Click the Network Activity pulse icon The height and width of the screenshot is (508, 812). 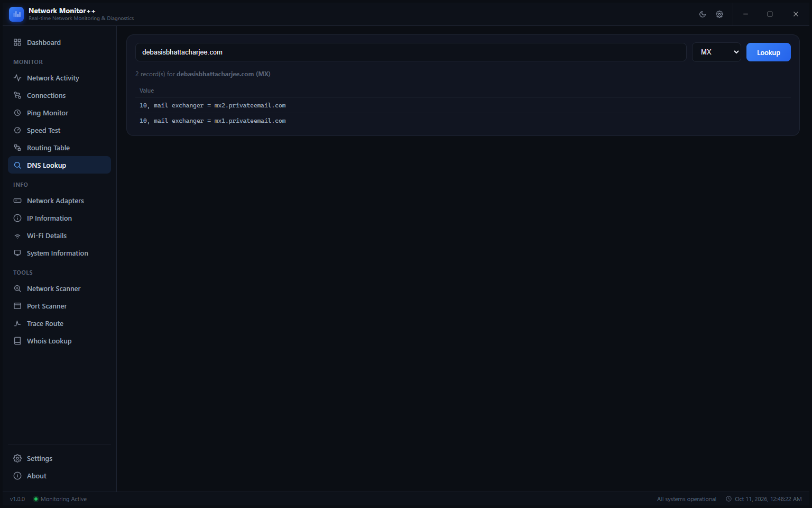[x=17, y=78]
